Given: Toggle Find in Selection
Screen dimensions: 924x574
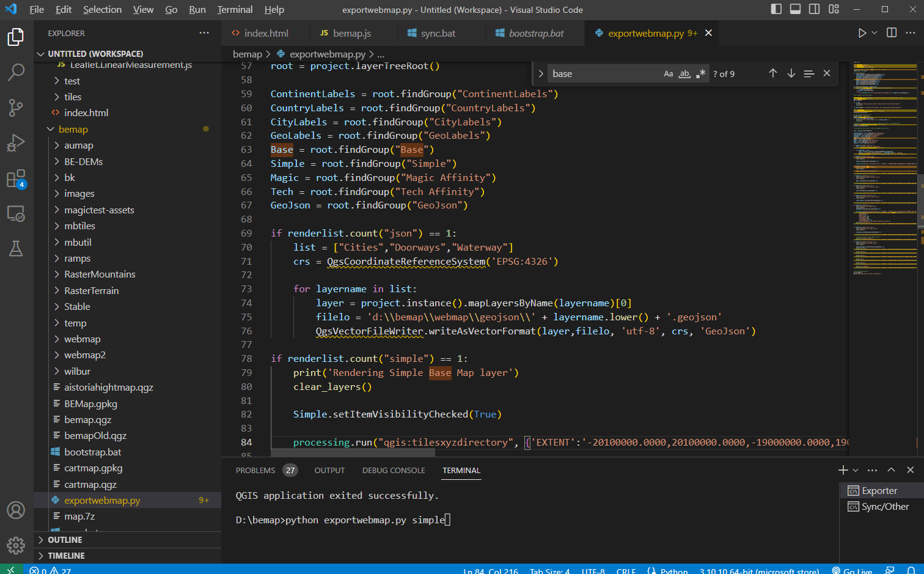Looking at the screenshot, I should (809, 73).
